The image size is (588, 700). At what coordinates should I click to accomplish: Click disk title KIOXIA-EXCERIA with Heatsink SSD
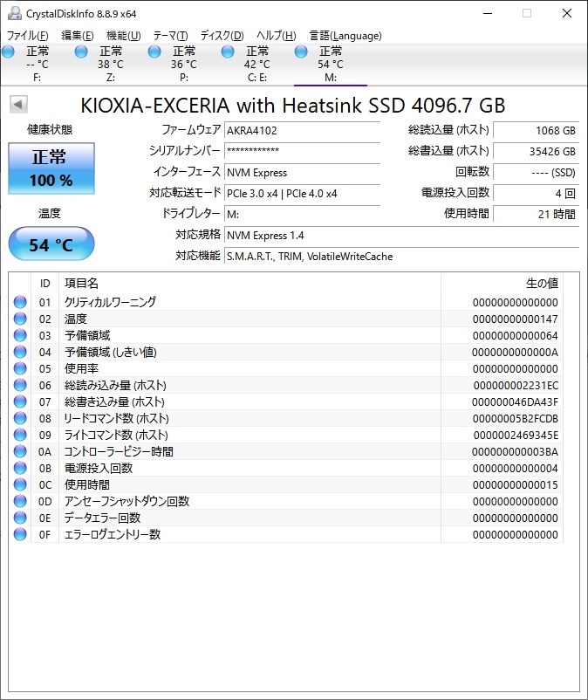coord(292,106)
